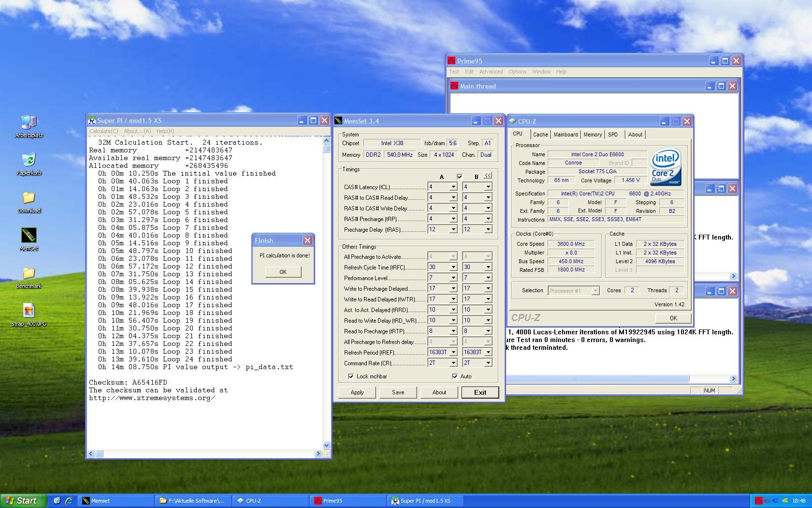812x508 pixels.
Task: Click the Super PI title bar icon
Action: [92, 120]
